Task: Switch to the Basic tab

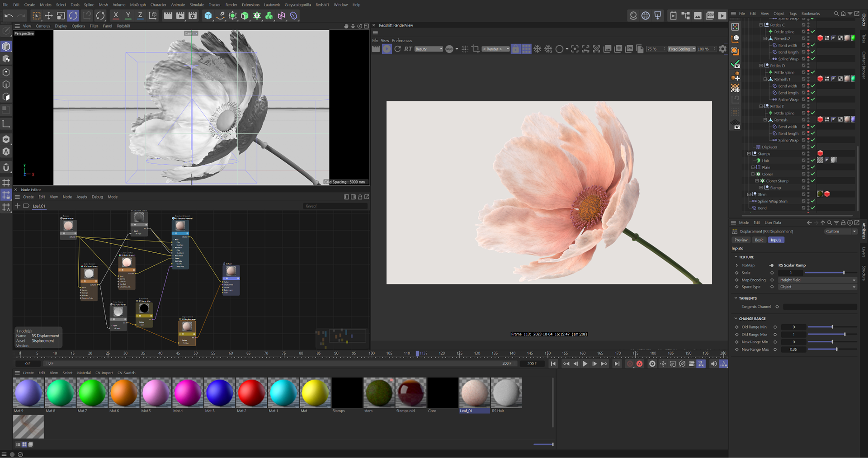Action: [759, 240]
